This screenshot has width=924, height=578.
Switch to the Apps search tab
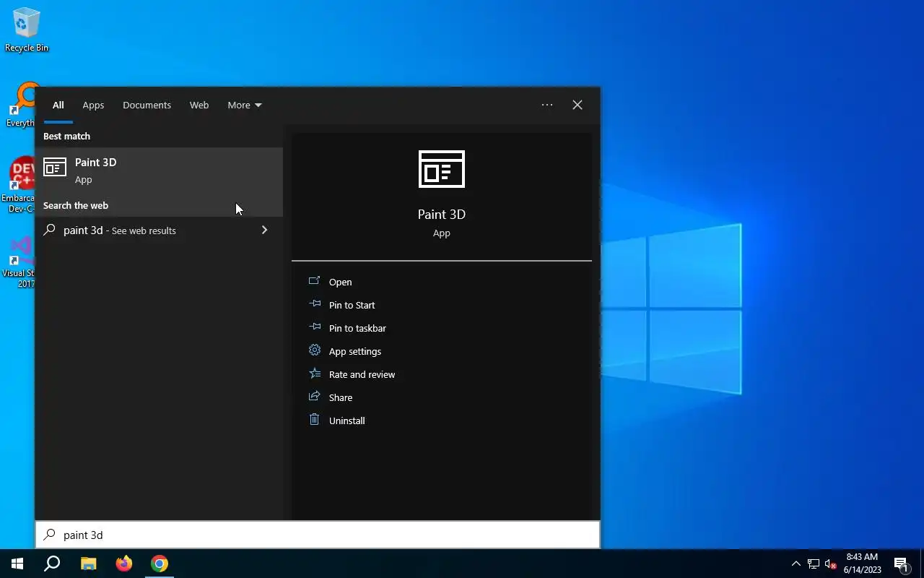pyautogui.click(x=93, y=105)
